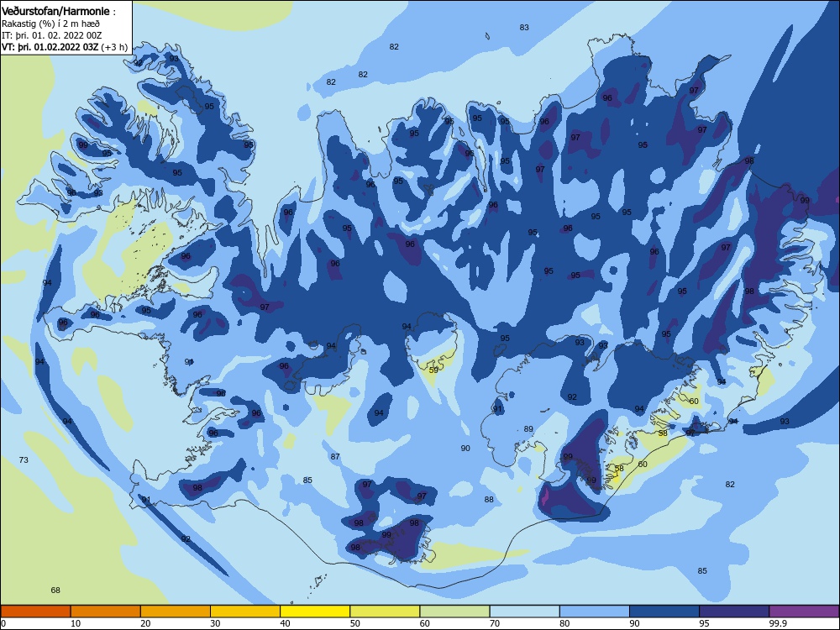Screen dimensions: 840x630
Task: Pick the medium blue 80–90 legend swatch
Action: click(x=595, y=612)
